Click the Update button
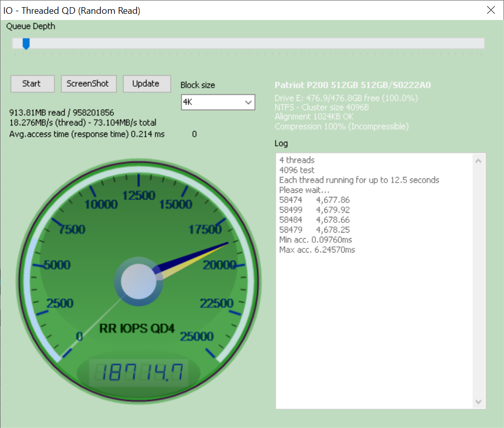 (x=147, y=84)
